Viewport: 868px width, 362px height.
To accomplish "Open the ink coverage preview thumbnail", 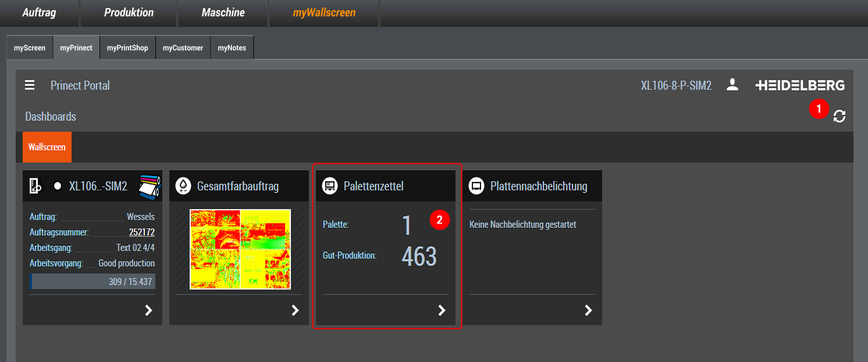I will (240, 249).
